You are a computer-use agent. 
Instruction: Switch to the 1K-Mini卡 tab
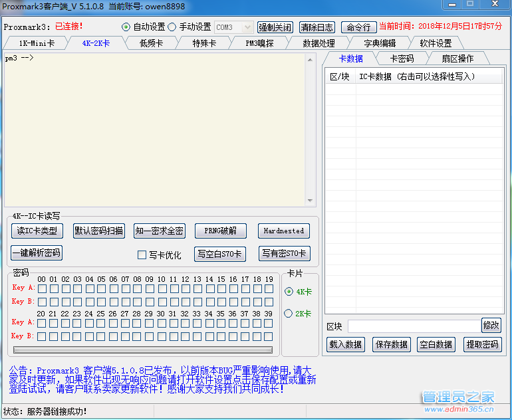coord(37,43)
